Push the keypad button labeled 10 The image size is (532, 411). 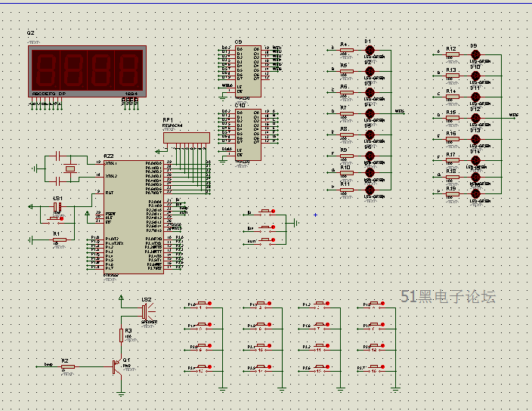coord(262,348)
